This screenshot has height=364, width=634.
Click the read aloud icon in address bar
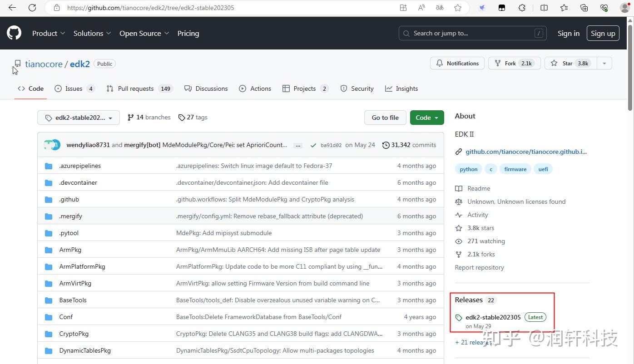pyautogui.click(x=421, y=8)
